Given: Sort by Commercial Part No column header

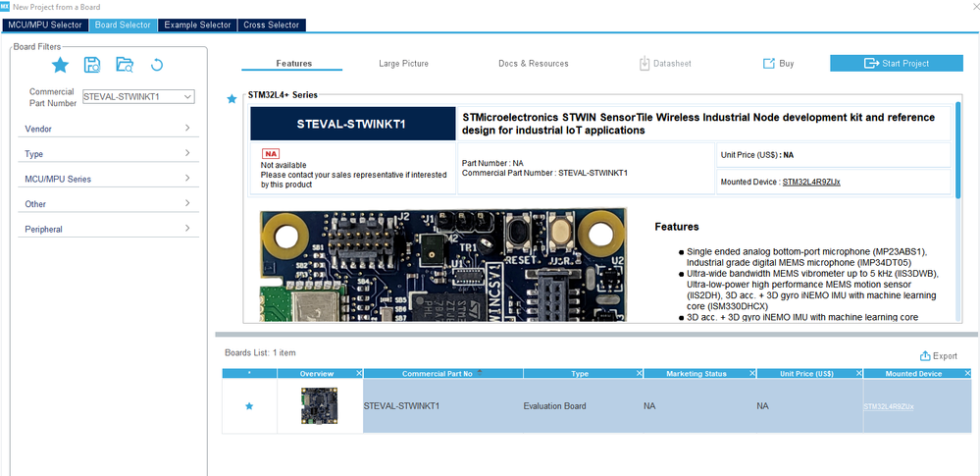Looking at the screenshot, I should (437, 373).
